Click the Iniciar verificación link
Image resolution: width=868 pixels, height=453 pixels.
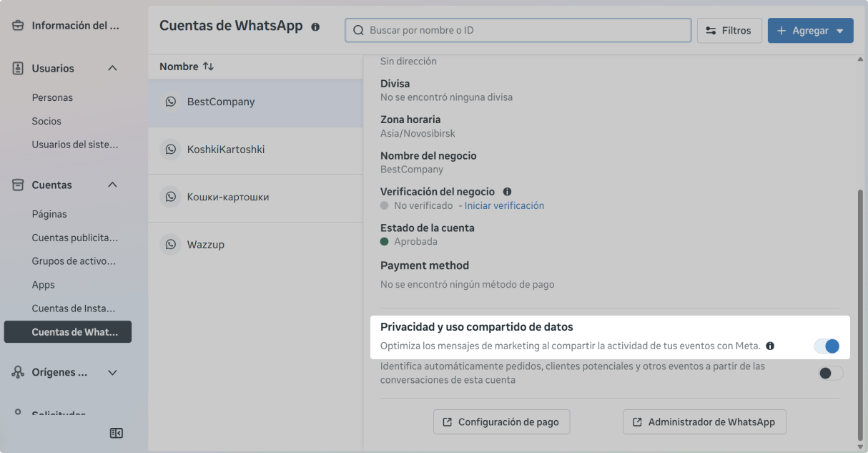504,205
